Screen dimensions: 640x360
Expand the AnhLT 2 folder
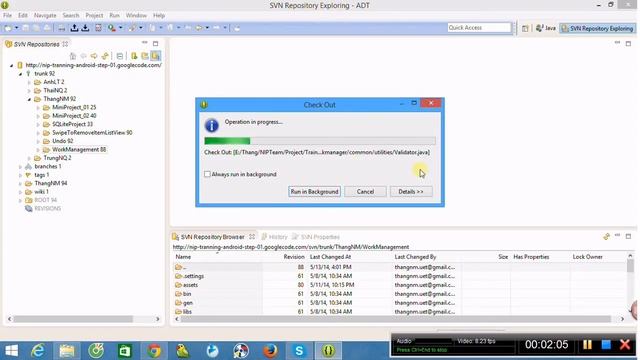point(29,82)
